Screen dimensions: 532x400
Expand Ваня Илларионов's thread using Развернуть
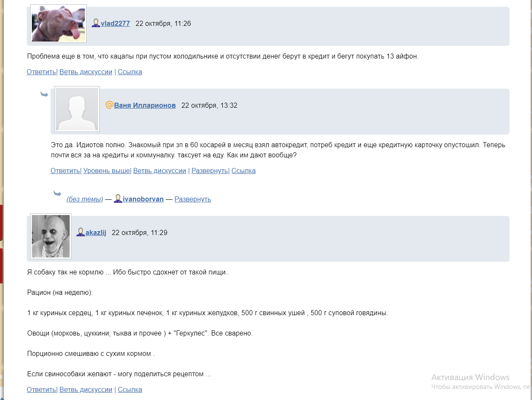click(x=210, y=171)
